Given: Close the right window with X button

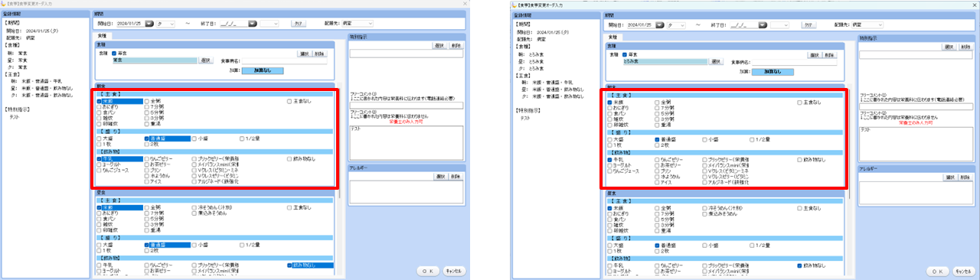Looking at the screenshot, I should pyautogui.click(x=974, y=5).
